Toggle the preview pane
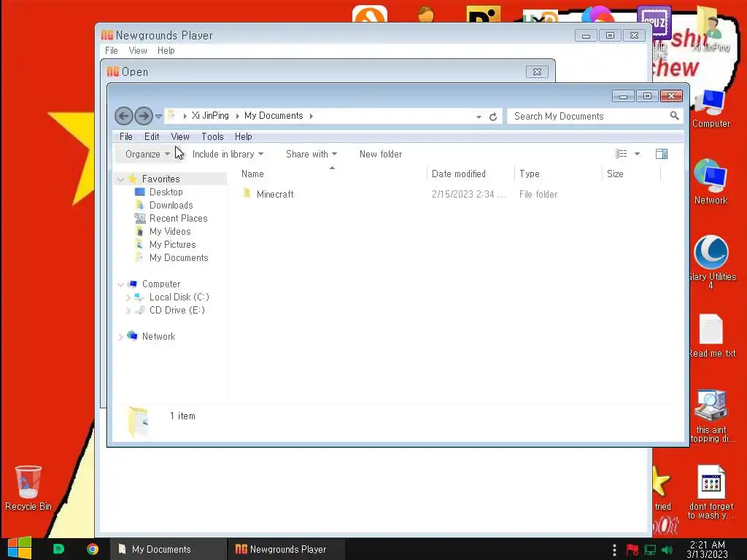Screen dimensions: 747x560 661,154
